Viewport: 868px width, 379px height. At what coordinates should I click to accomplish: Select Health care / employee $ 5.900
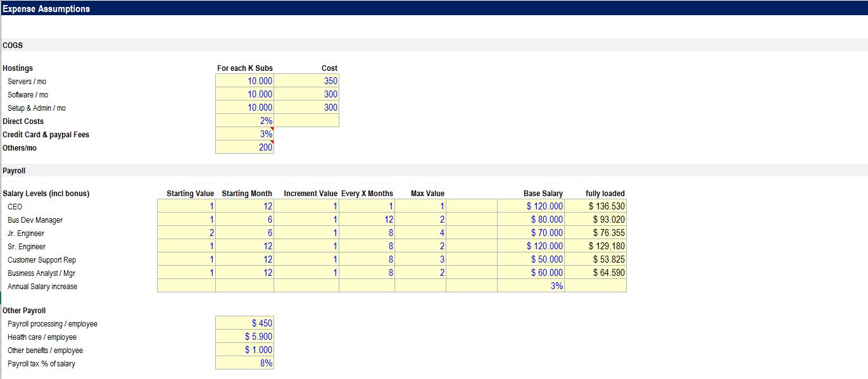244,337
